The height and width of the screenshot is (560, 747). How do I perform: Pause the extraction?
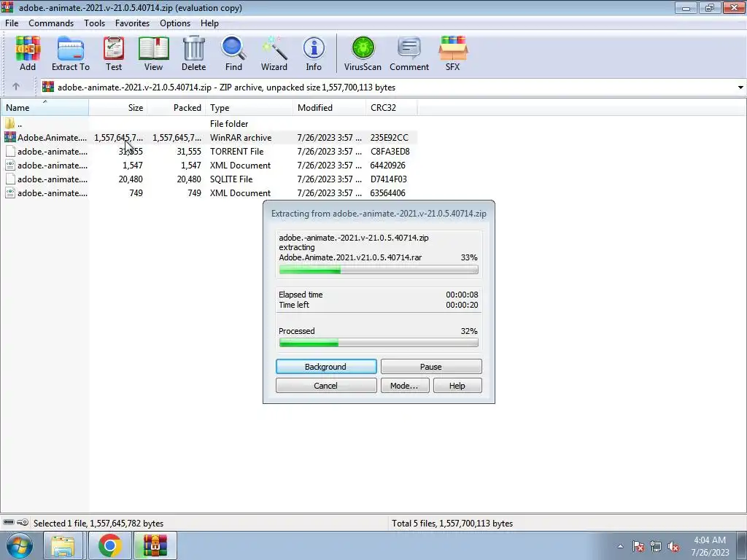click(x=431, y=366)
